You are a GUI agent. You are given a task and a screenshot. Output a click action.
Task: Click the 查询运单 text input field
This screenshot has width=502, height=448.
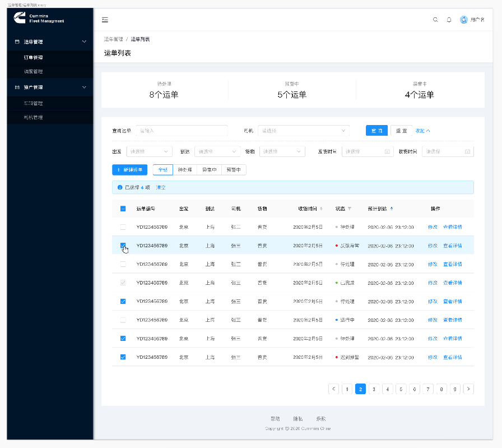[182, 131]
